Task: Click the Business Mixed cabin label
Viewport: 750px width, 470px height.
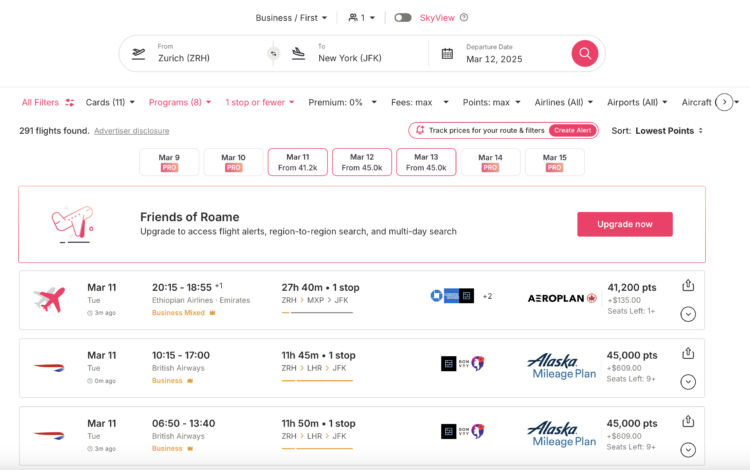Action: coord(178,313)
